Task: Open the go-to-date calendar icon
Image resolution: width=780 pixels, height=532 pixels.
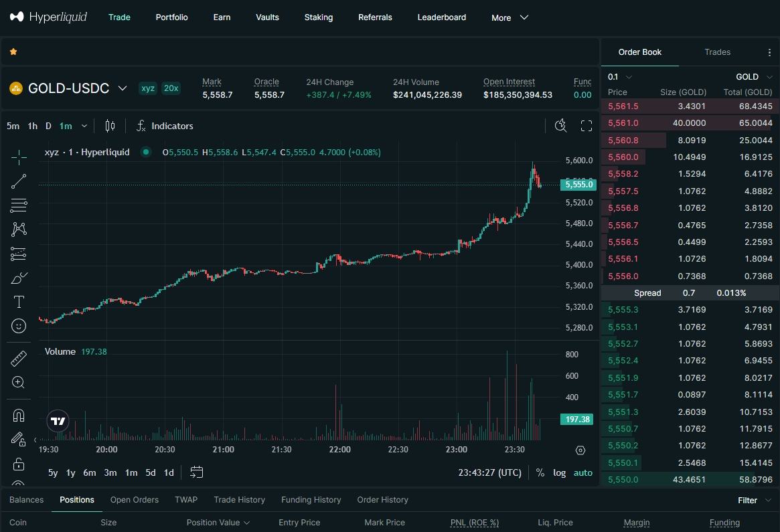Action: coord(196,472)
